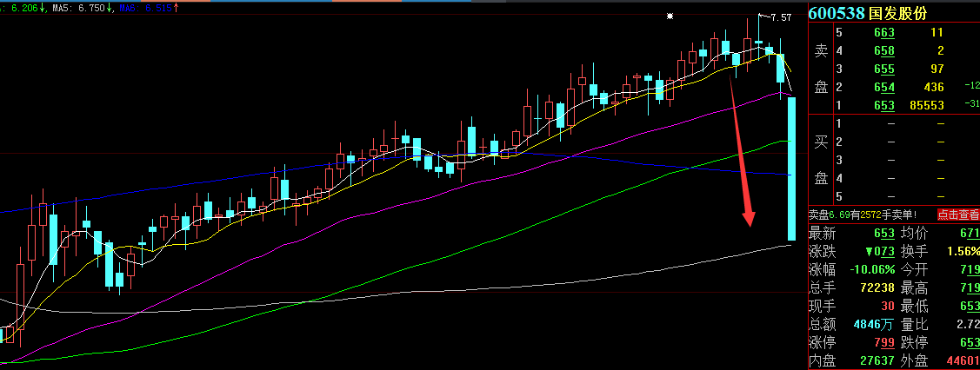Image resolution: width=980 pixels, height=370 pixels.
Task: Click the 买盘 buy order section label
Action: [820, 159]
